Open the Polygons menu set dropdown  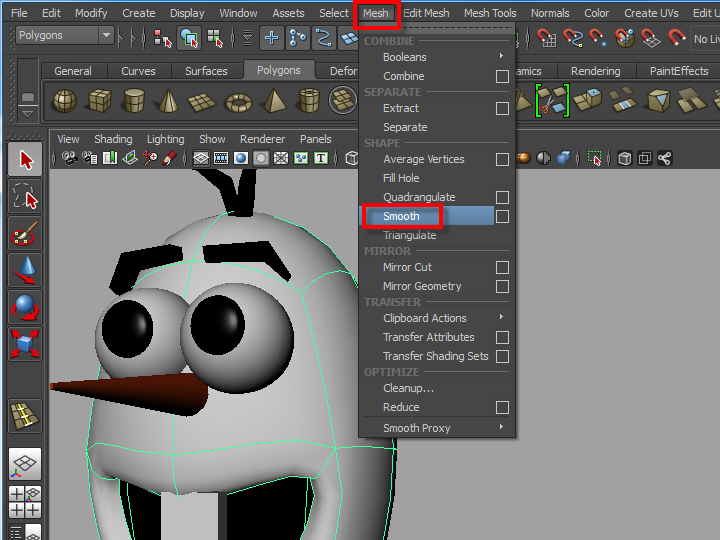(x=105, y=36)
